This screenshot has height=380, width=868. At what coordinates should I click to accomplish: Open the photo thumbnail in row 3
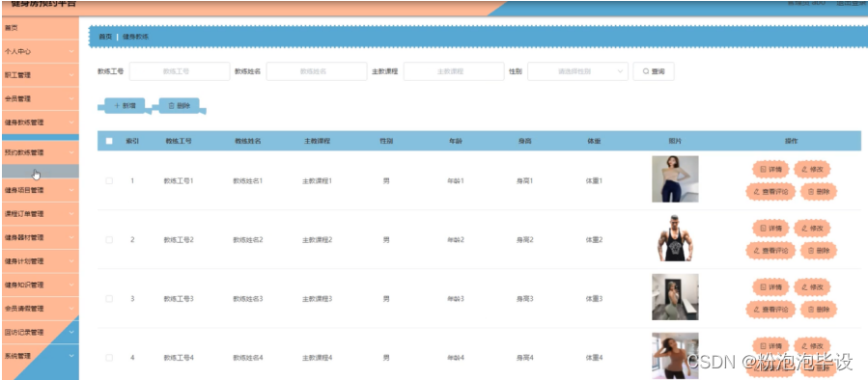(675, 297)
